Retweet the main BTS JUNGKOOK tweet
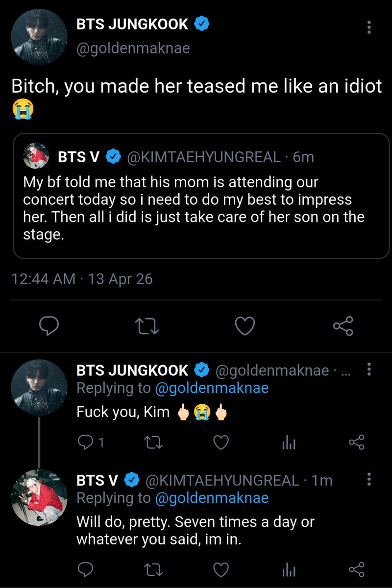This screenshot has width=392, height=588. (x=147, y=326)
